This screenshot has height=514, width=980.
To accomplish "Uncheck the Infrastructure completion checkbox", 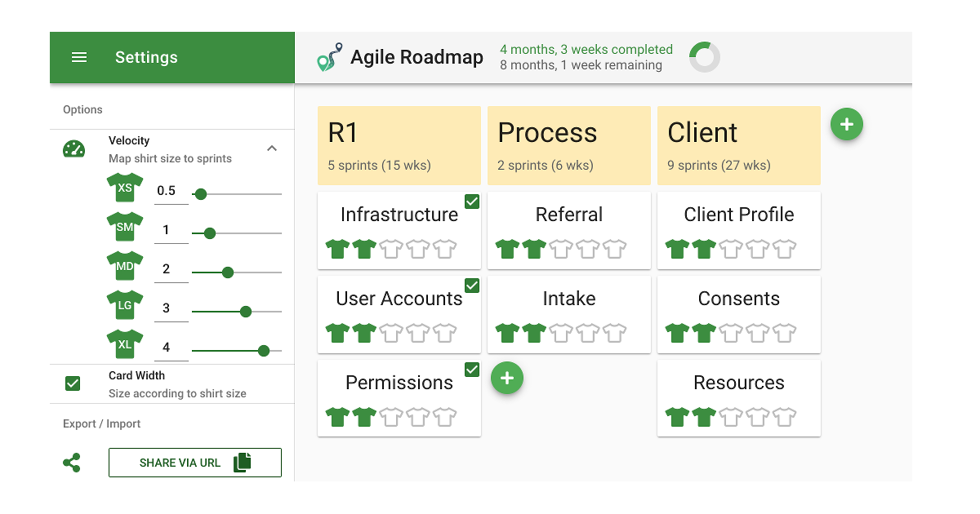I will click(471, 202).
